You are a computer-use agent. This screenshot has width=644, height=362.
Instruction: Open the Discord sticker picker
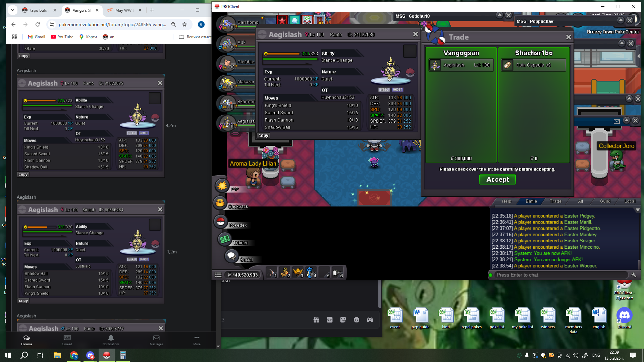tap(343, 320)
